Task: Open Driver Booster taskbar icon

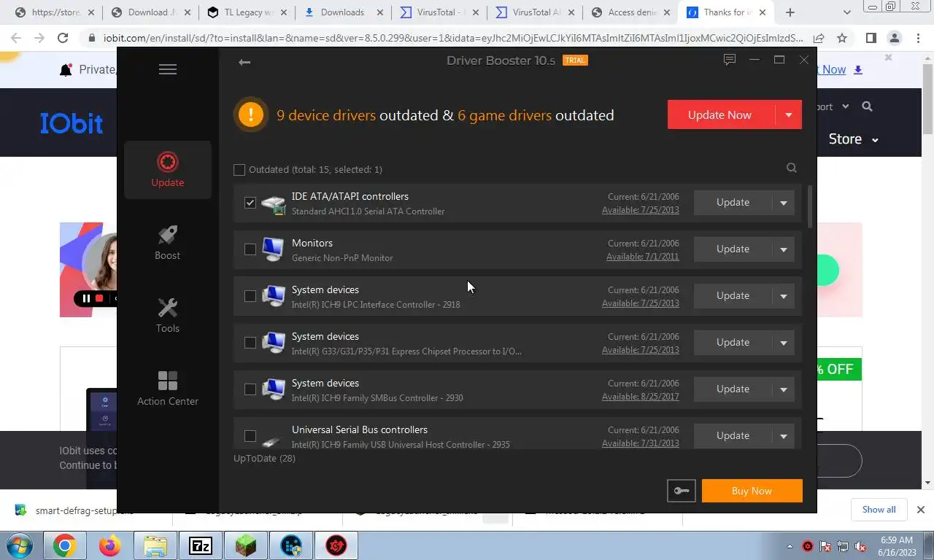Action: (x=336, y=545)
